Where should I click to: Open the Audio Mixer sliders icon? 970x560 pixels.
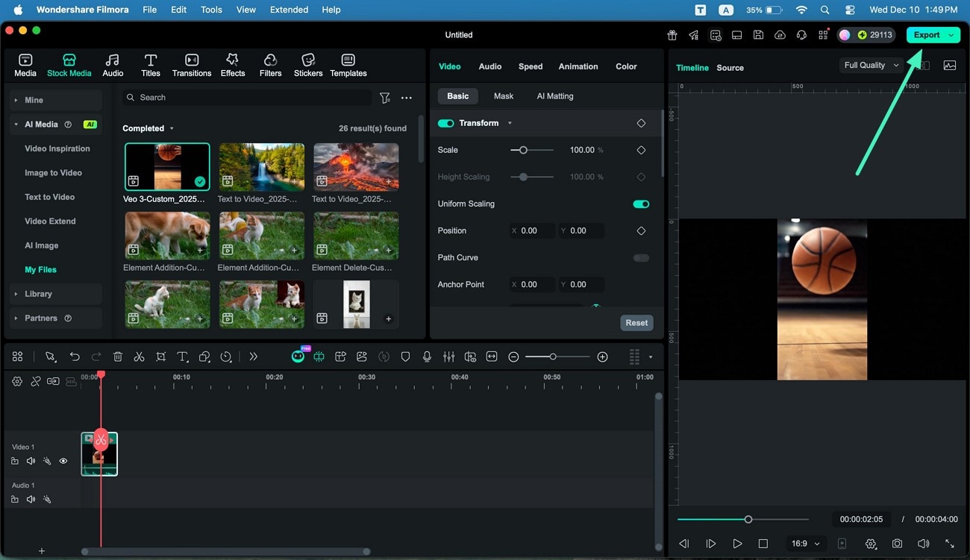449,356
